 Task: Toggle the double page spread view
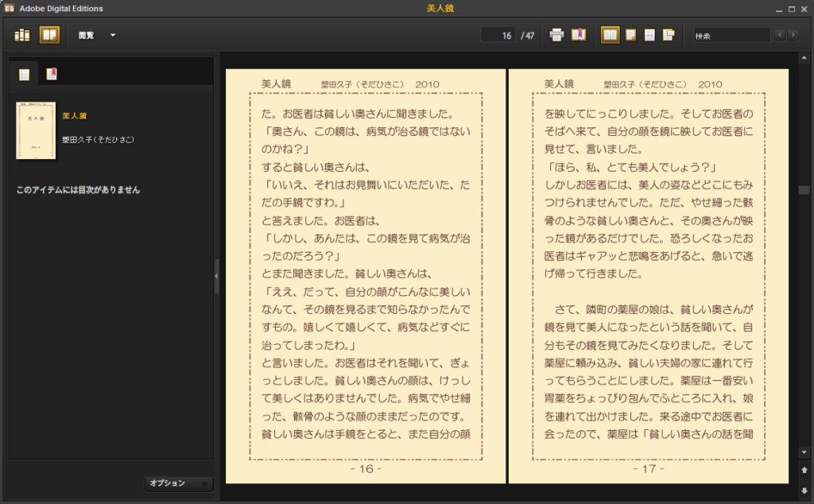point(610,35)
